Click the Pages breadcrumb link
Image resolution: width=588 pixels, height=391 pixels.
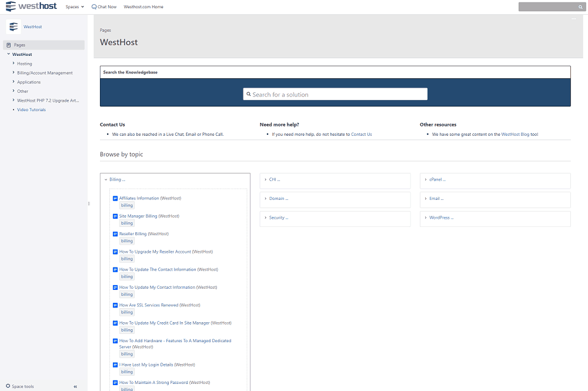pyautogui.click(x=105, y=30)
